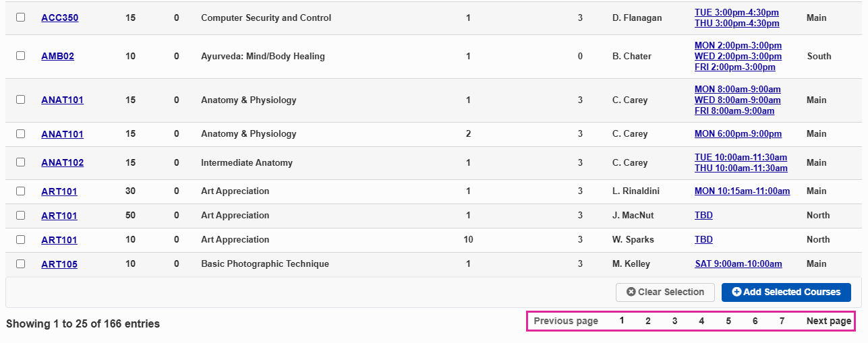
Task: Click the MON 10:15am-11:00am schedule link
Action: (742, 191)
